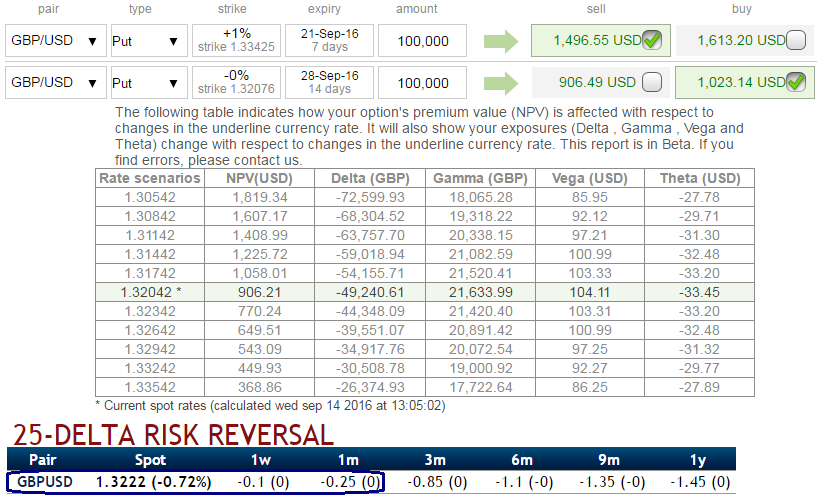Image resolution: width=817 pixels, height=495 pixels.
Task: Click the green arrow in the 28-Sep-16 row
Action: click(x=501, y=83)
